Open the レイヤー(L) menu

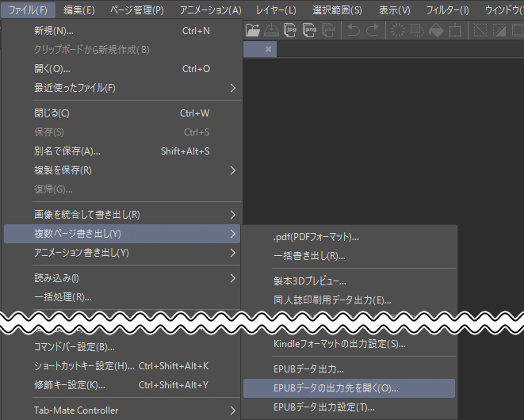click(276, 10)
